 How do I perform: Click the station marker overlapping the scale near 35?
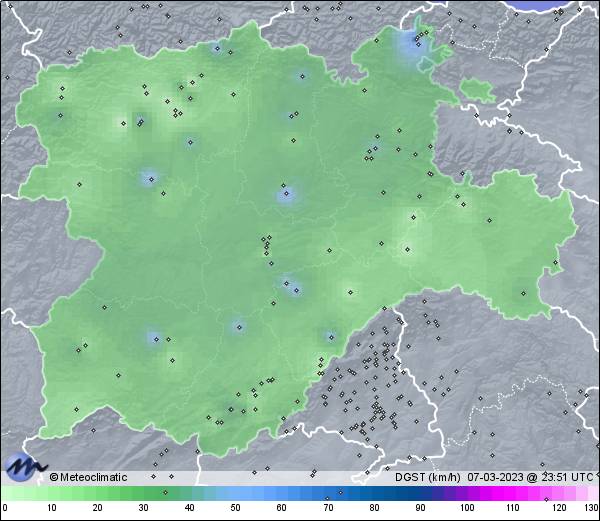(x=165, y=492)
